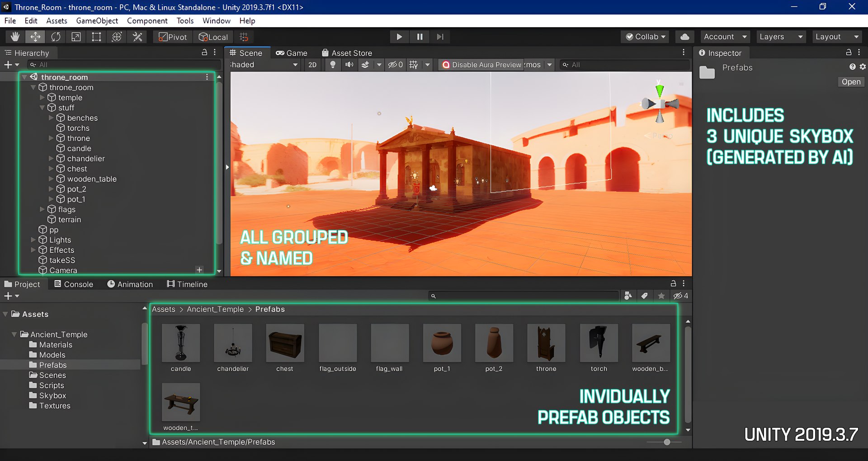
Task: Toggle Pivot handle position
Action: click(x=173, y=37)
